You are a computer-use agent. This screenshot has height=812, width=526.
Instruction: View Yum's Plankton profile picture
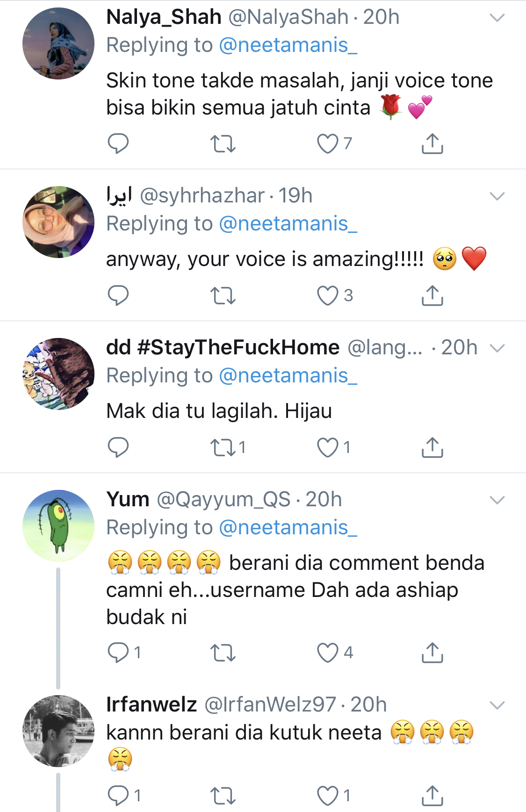point(58,525)
